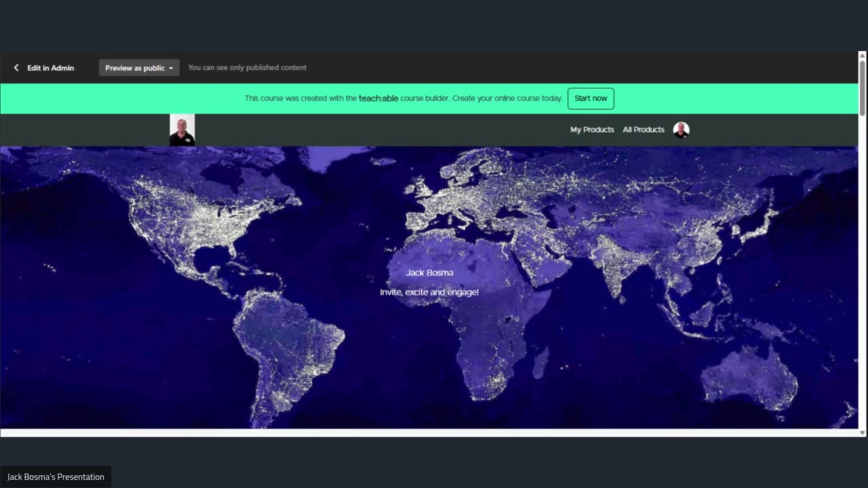The height and width of the screenshot is (488, 868).
Task: Open My Products in the navigation
Action: 592,129
